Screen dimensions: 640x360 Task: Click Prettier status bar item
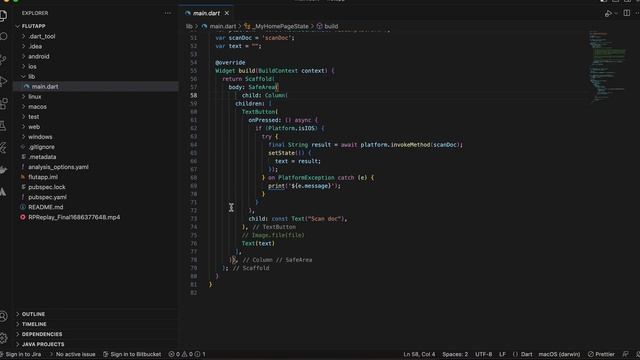601,354
